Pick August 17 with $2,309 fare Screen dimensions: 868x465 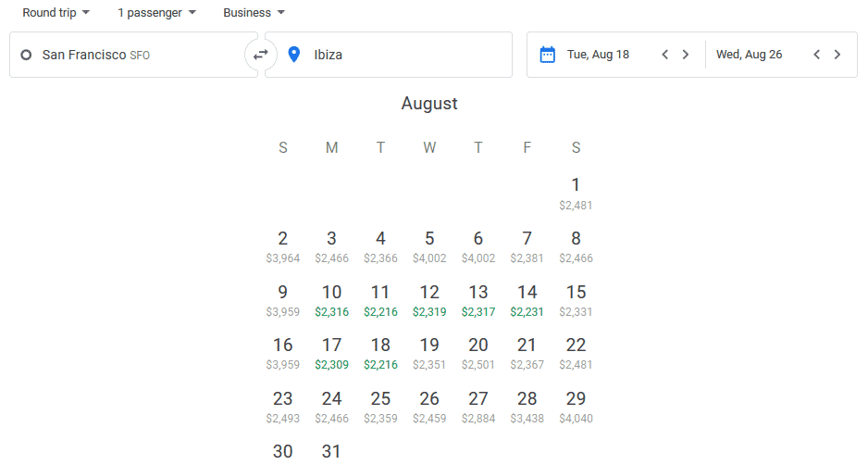tap(331, 354)
